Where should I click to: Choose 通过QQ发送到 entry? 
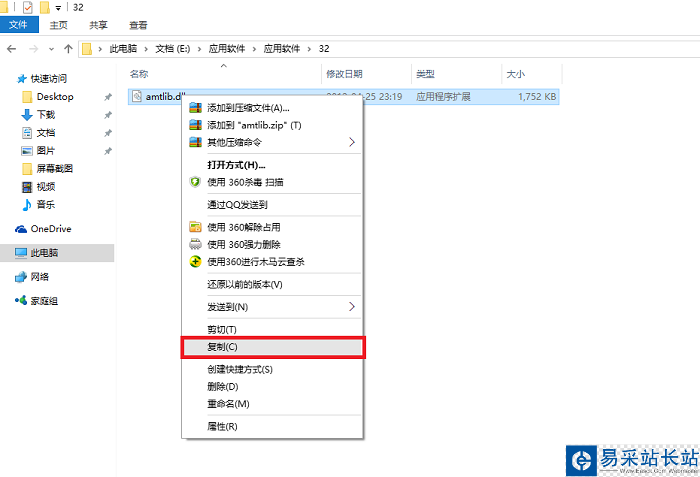pos(273,205)
